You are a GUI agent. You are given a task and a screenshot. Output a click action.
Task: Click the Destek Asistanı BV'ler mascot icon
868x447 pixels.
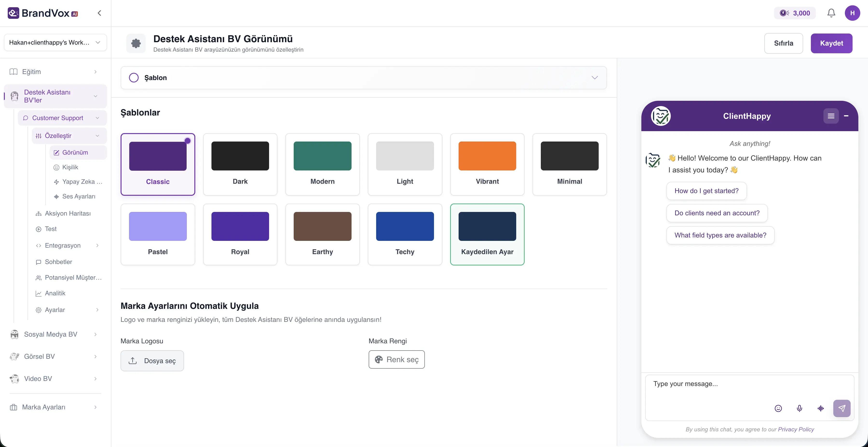click(x=14, y=96)
